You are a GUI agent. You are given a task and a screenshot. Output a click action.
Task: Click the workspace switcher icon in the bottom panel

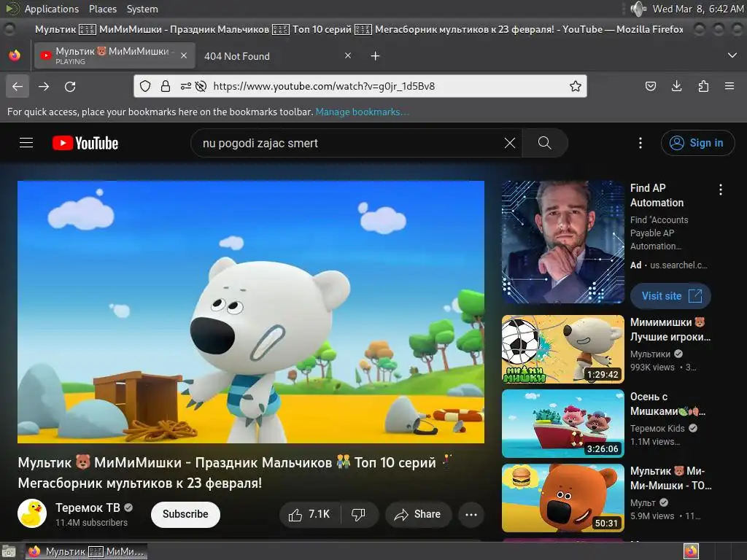692,551
